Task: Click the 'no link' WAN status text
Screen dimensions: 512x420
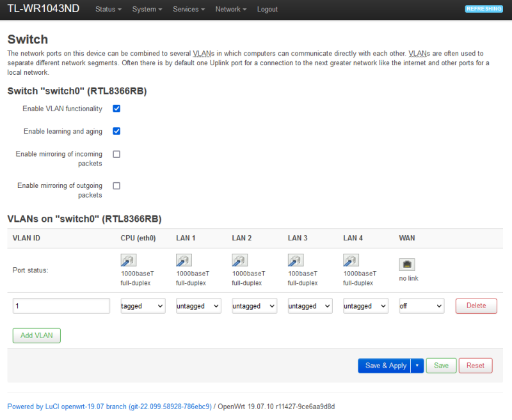Action: (x=408, y=278)
